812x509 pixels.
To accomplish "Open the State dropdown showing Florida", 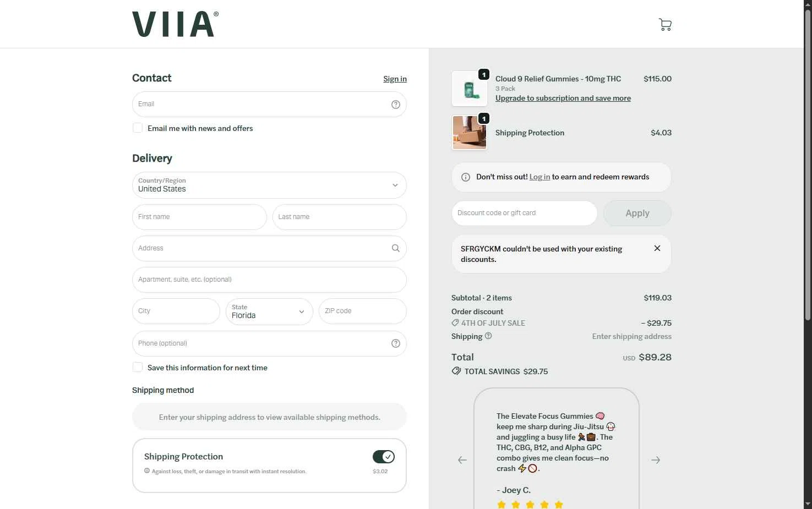I will [269, 311].
